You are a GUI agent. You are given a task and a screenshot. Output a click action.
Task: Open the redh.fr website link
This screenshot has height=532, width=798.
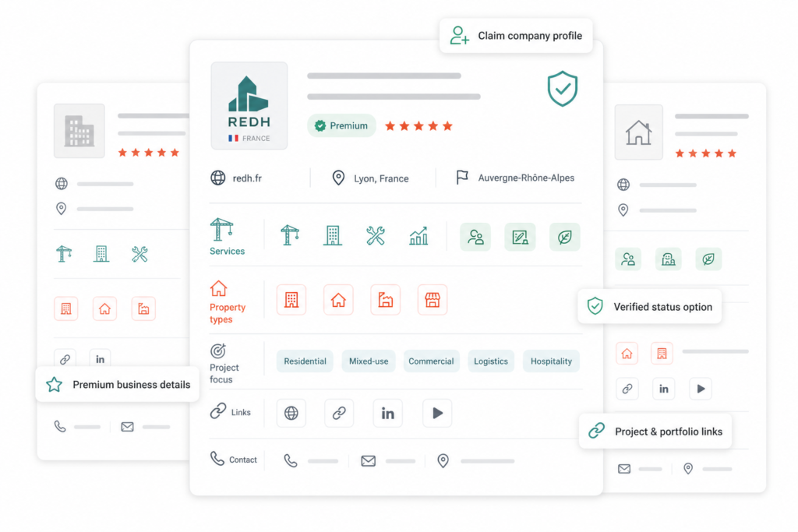[247, 178]
